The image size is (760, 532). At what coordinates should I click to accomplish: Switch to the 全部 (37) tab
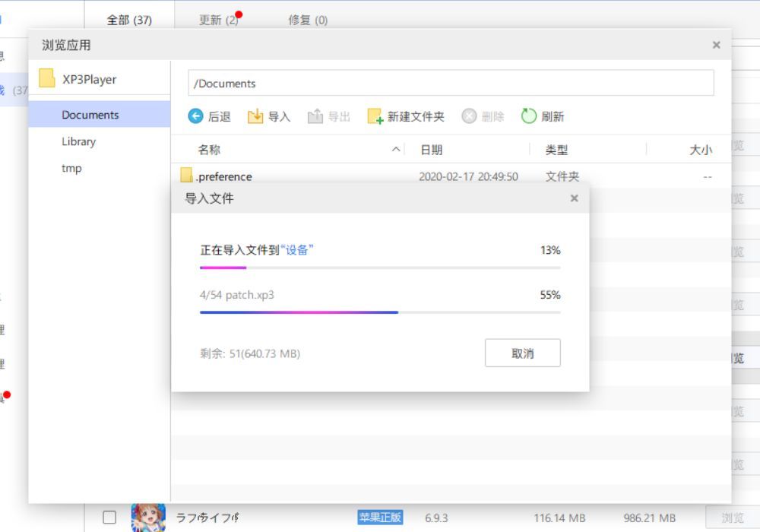(x=129, y=20)
